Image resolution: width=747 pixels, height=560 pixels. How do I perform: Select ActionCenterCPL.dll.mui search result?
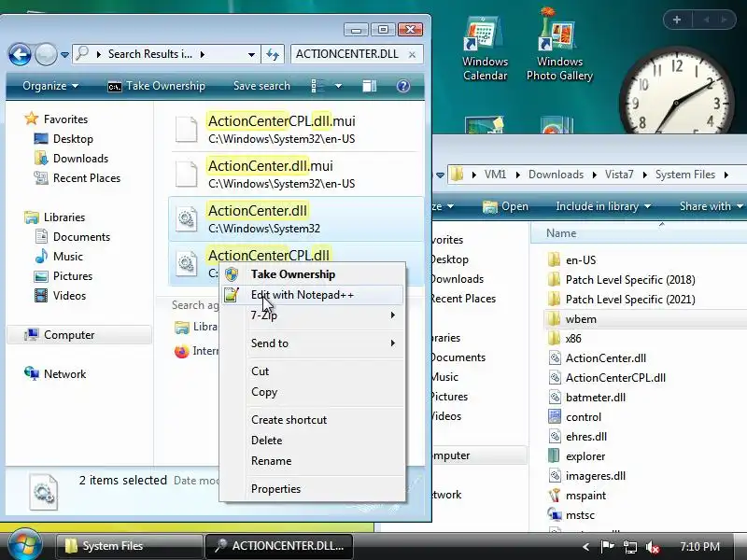[295, 129]
